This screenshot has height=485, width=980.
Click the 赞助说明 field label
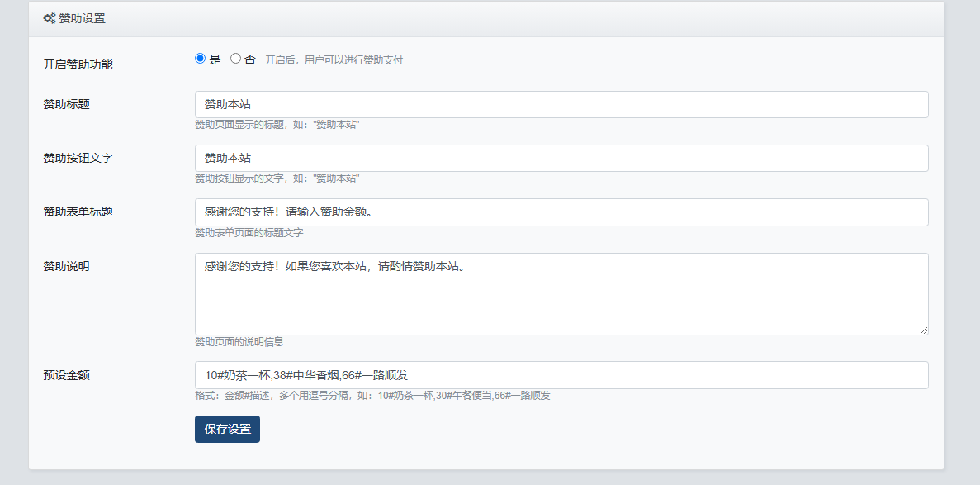66,266
